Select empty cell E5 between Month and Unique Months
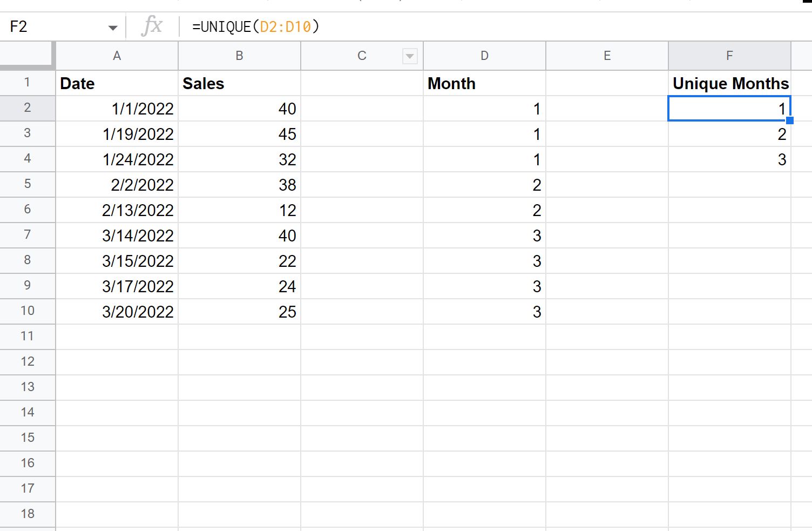This screenshot has width=812, height=531. pos(607,184)
